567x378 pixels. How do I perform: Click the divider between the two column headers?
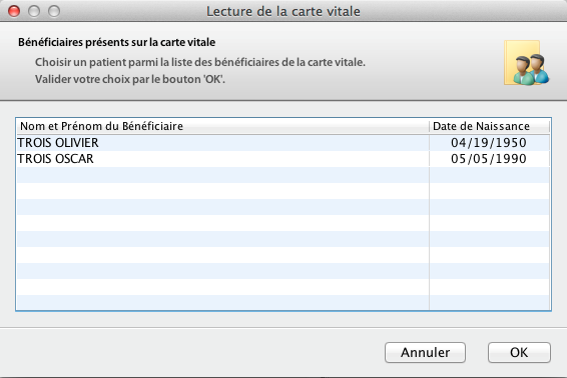click(x=430, y=126)
